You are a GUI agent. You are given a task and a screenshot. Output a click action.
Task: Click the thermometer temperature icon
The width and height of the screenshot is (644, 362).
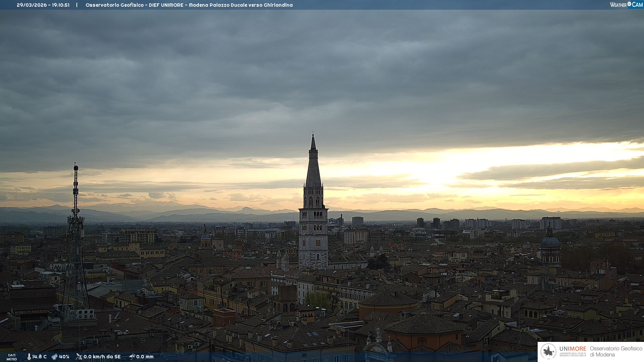(29, 357)
